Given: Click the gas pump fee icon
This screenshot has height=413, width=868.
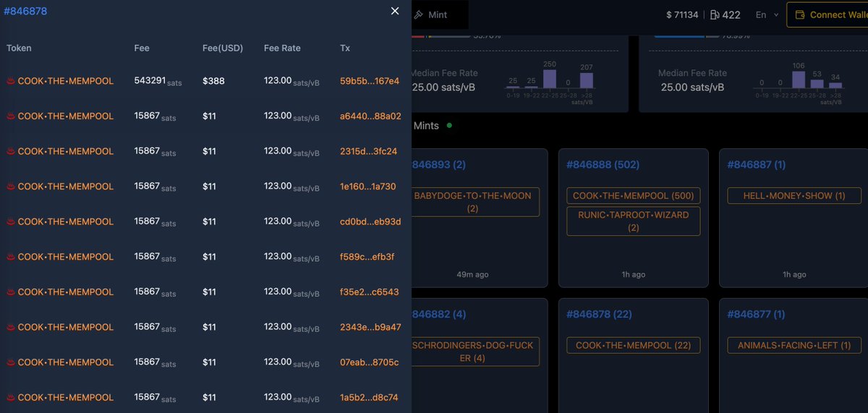Looking at the screenshot, I should click(715, 14).
